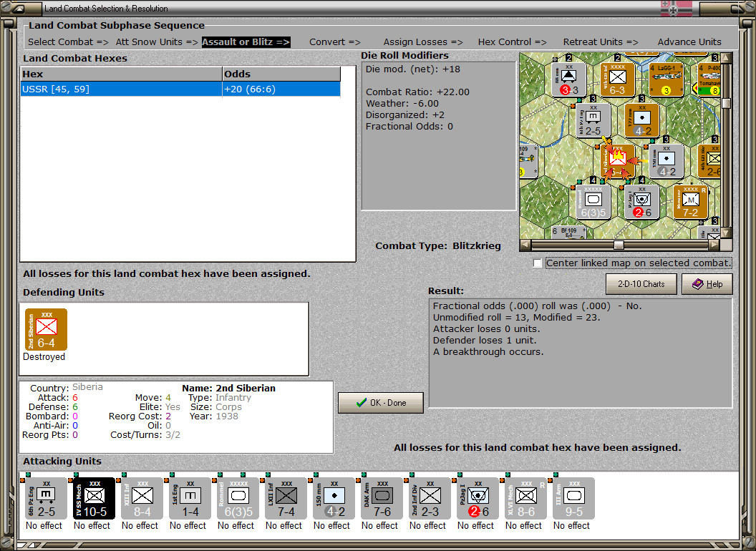Click the map scroll up arrow
Viewport: 756px width, 551px height.
(726, 58)
